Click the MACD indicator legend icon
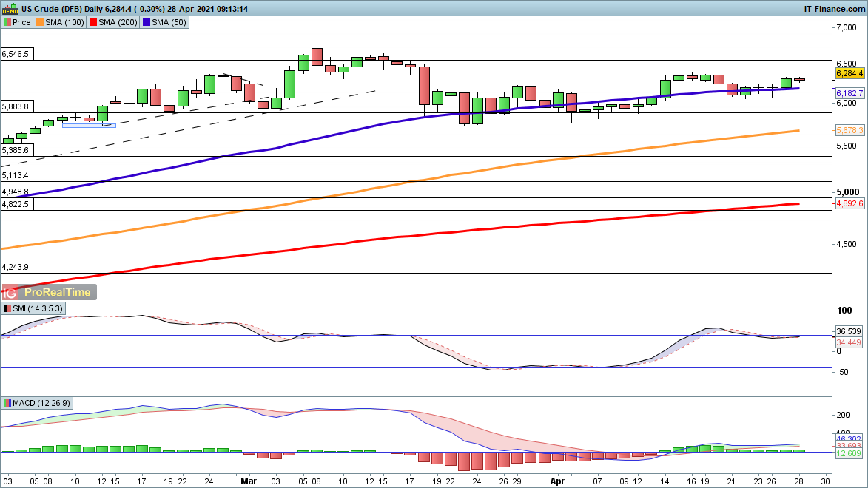Viewport: 868px width, 488px height. pyautogui.click(x=7, y=403)
